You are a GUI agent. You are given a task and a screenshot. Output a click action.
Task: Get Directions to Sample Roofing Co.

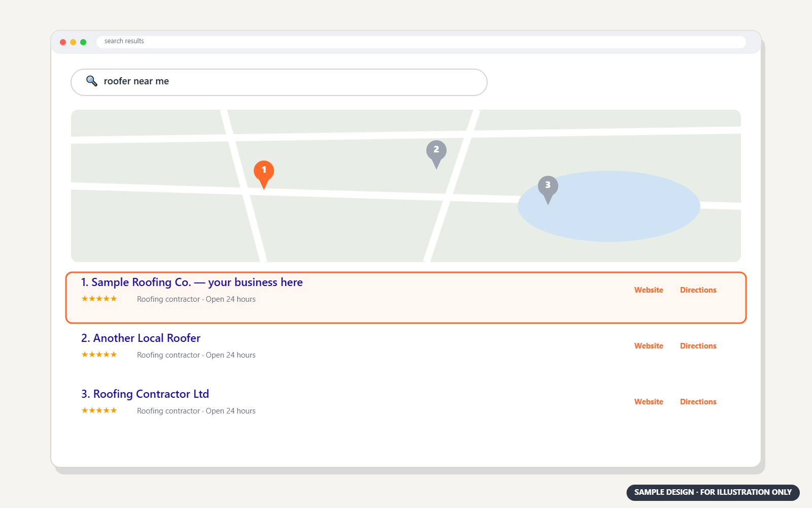coord(698,290)
